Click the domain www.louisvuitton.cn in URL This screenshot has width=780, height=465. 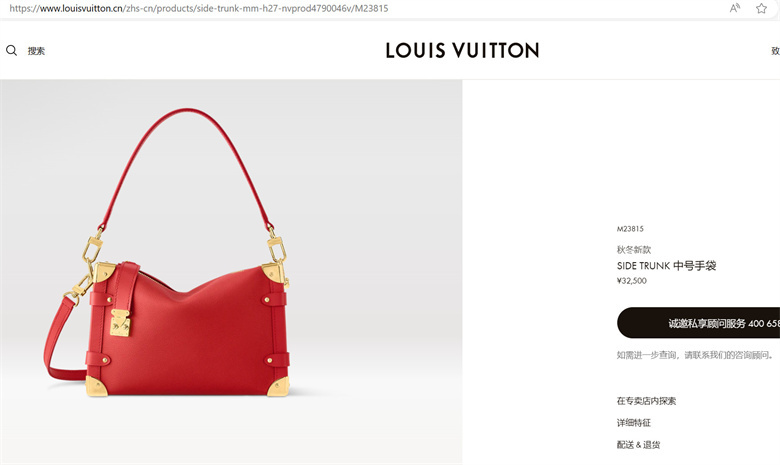click(x=81, y=8)
